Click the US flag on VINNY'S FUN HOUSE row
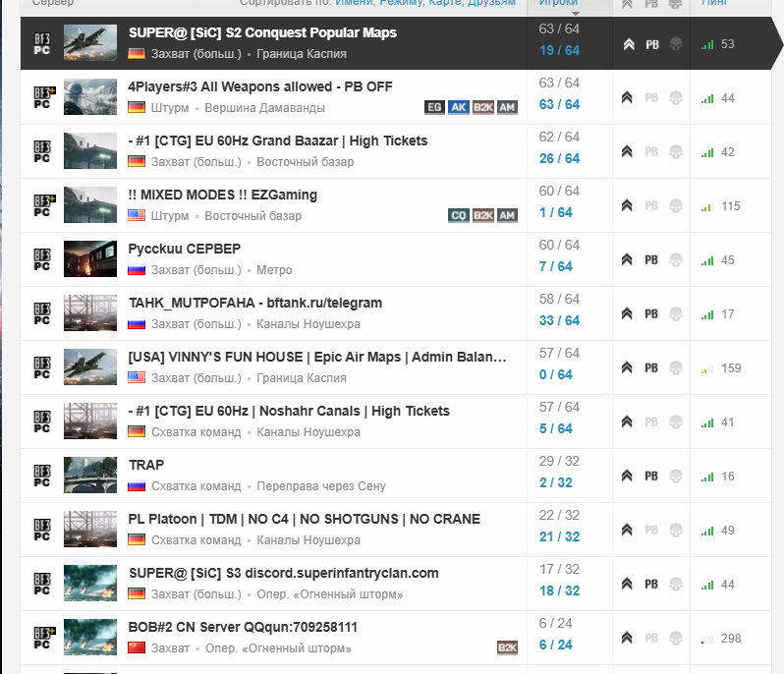The image size is (784, 674). 137,377
